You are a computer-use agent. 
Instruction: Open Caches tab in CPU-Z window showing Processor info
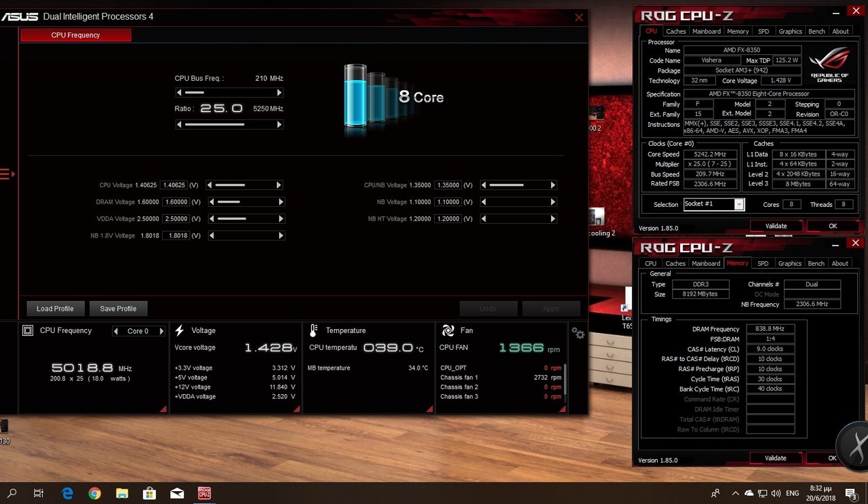[675, 31]
